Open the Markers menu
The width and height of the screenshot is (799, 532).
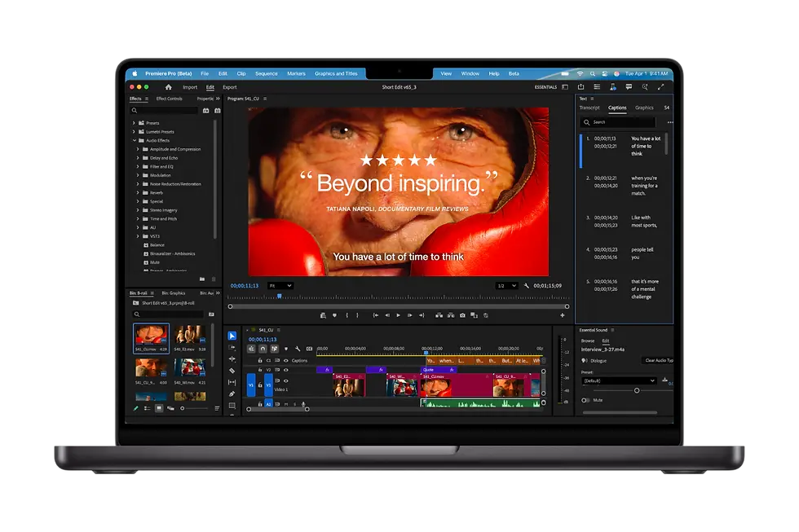[x=296, y=73]
